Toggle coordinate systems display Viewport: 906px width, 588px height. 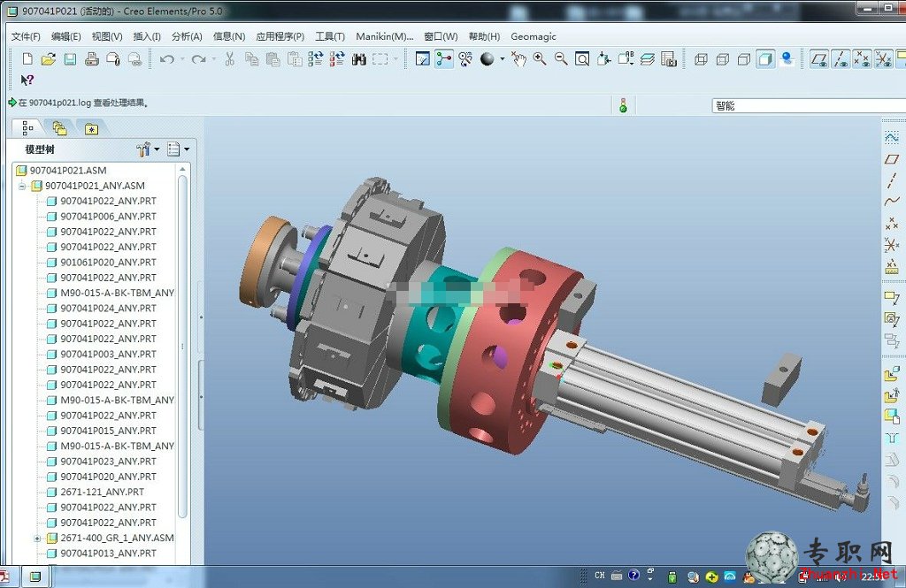(x=883, y=59)
